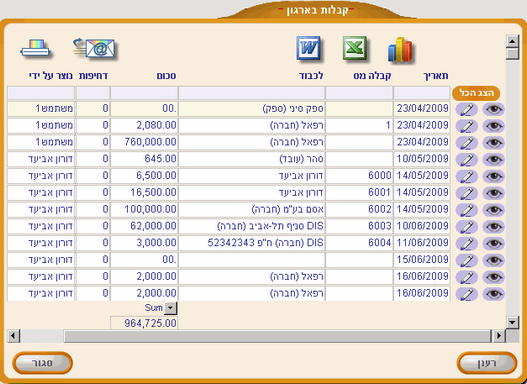View receipt 6002 with eye icon
This screenshot has width=527, height=384.
(x=493, y=210)
